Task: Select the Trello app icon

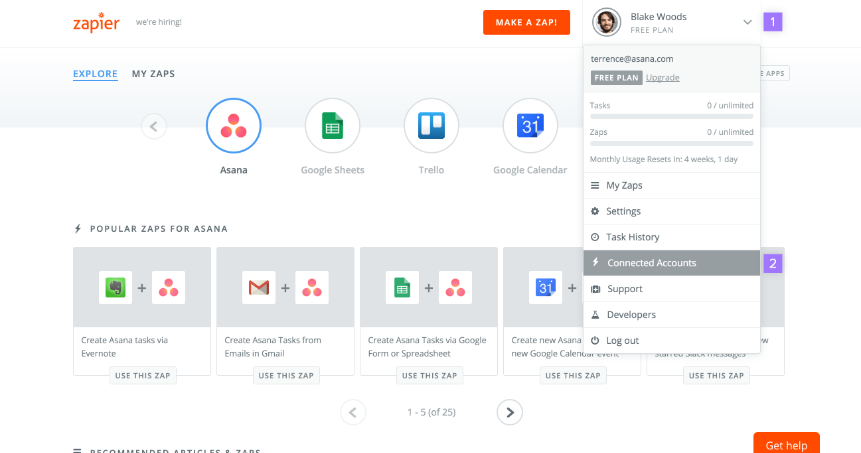Action: coord(431,126)
